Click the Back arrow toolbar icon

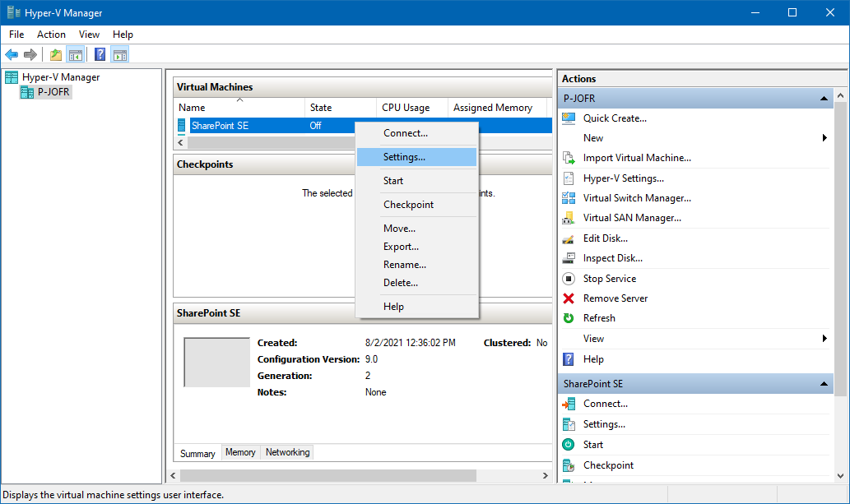[12, 55]
